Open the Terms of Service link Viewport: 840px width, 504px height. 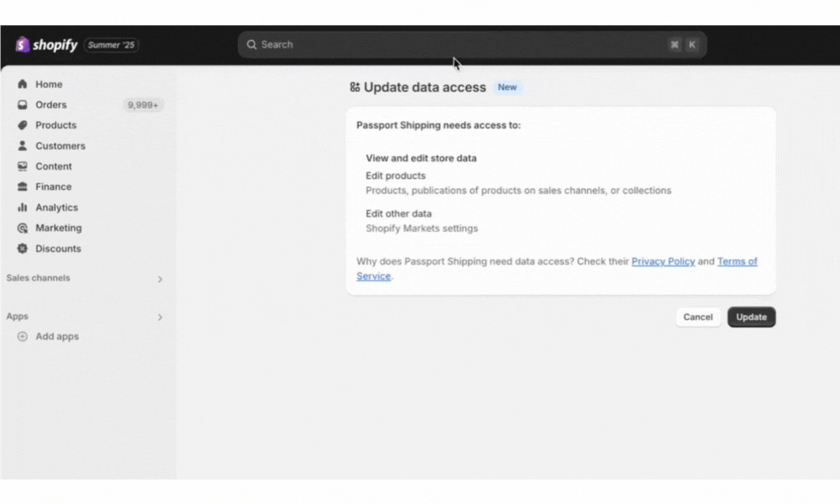pos(738,261)
